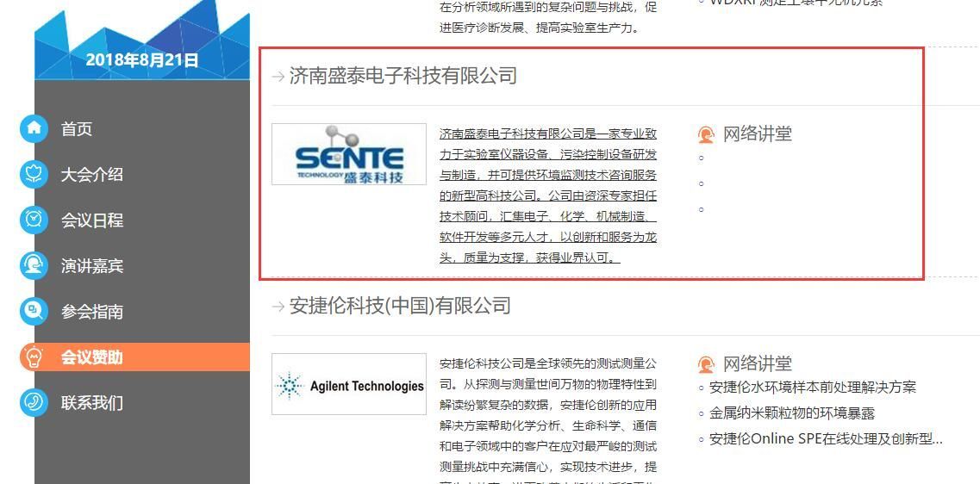This screenshot has width=980, height=484.
Task: Click the speaker icon beside 演讲嘉宾
Action: [34, 265]
